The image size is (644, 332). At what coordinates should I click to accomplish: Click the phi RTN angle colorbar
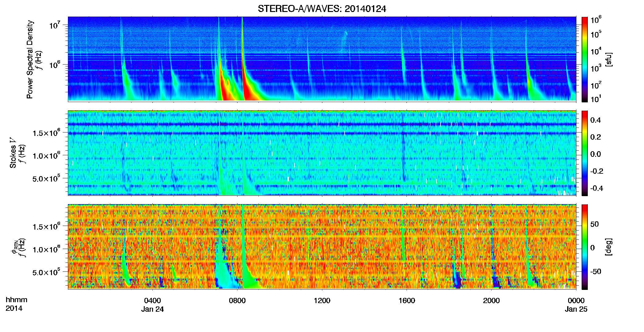point(585,247)
